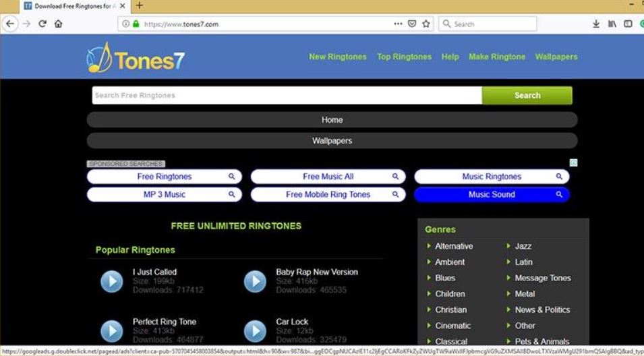View site information icon in address bar
Viewport: 644px width, 356px height.
(126, 24)
